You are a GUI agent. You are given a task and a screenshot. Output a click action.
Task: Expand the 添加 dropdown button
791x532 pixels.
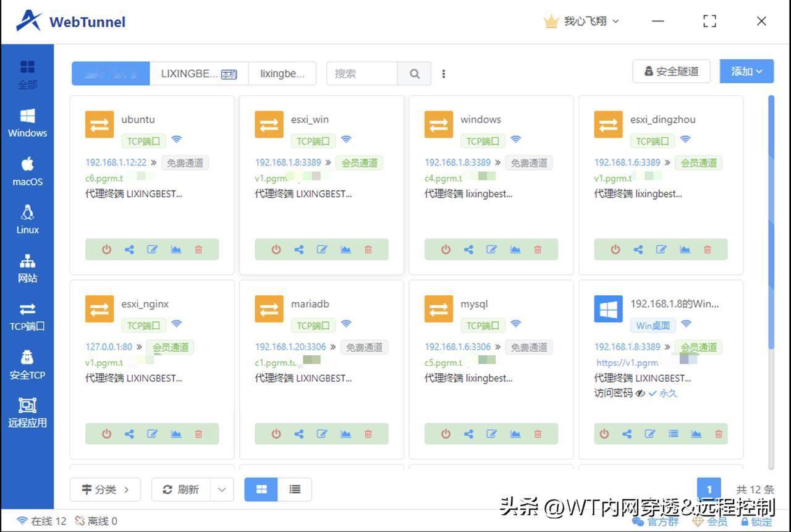pyautogui.click(x=747, y=71)
